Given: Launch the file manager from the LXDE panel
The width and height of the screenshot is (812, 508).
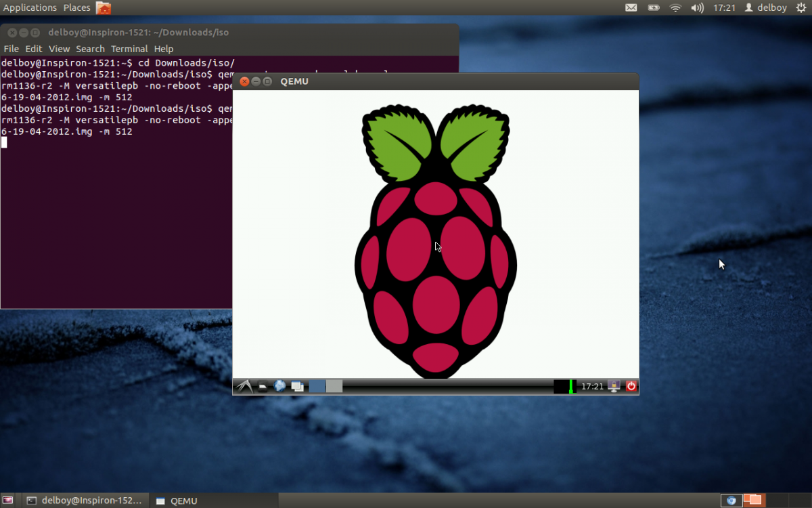Looking at the screenshot, I should 263,387.
